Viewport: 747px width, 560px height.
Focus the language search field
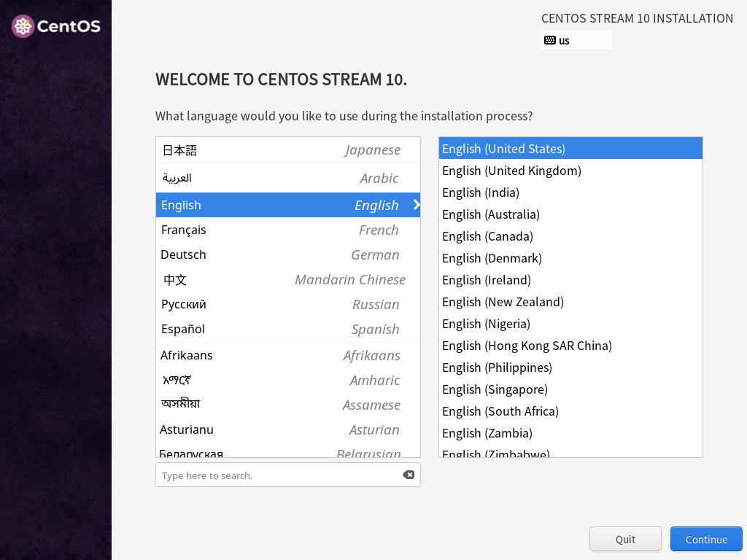click(x=287, y=475)
